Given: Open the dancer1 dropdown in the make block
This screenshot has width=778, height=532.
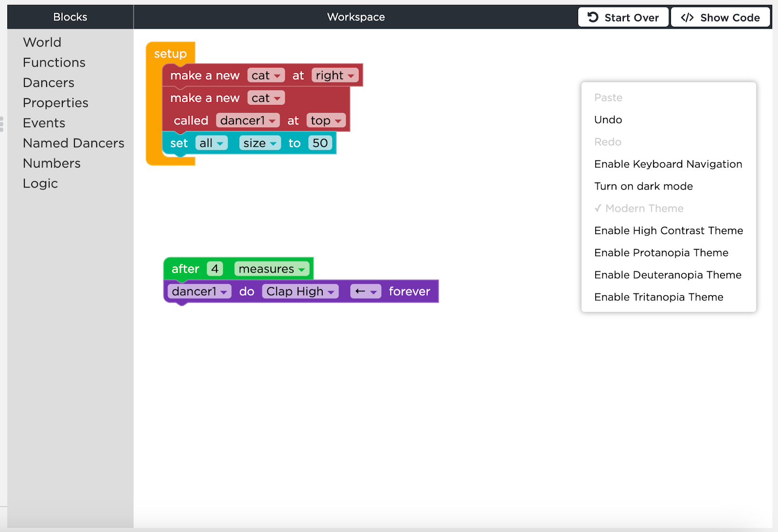Looking at the screenshot, I should pos(248,120).
